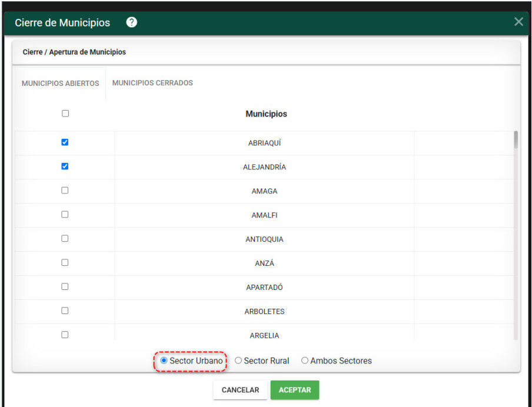Uncheck the ALEJANDRÍA checkbox
The image size is (532, 407).
point(65,166)
